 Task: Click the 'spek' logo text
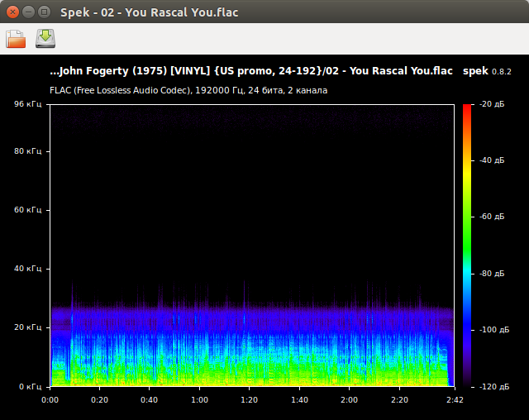tap(476, 72)
